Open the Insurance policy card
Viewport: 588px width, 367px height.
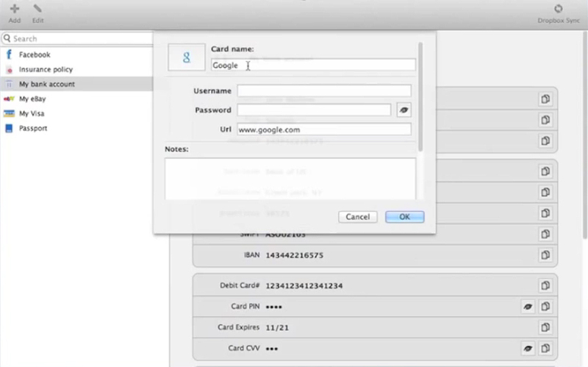76,69
